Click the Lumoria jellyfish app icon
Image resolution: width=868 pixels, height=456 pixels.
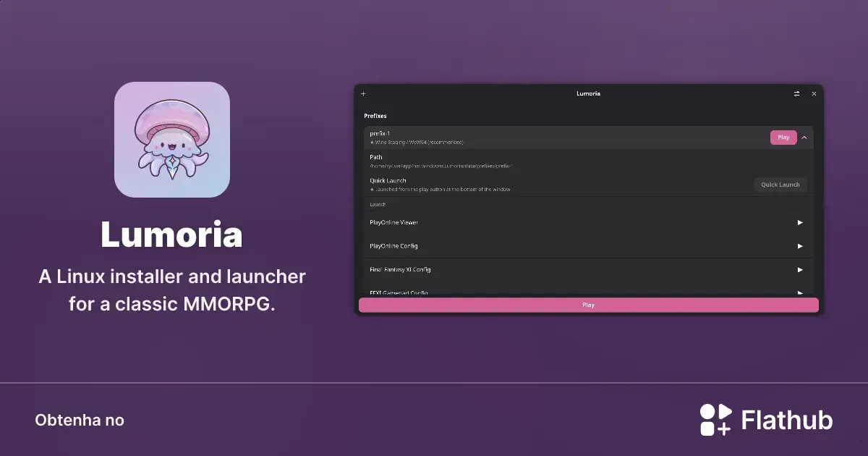tap(172, 140)
